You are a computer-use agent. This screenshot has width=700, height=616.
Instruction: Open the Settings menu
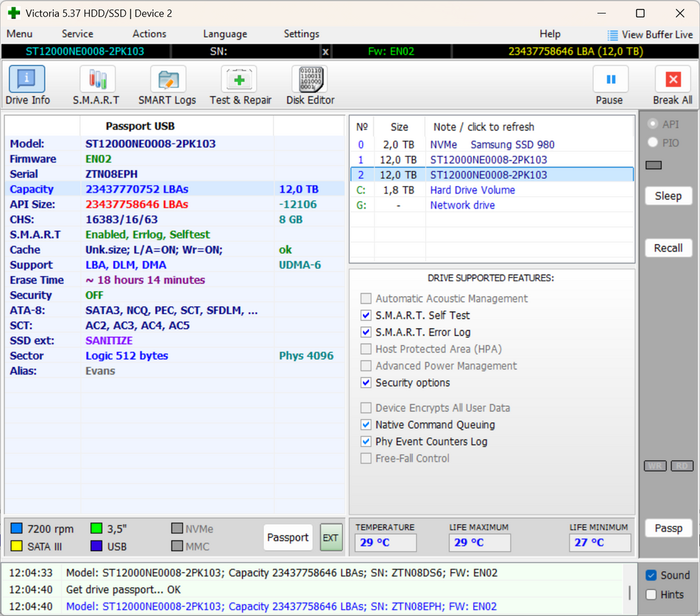[x=301, y=34]
